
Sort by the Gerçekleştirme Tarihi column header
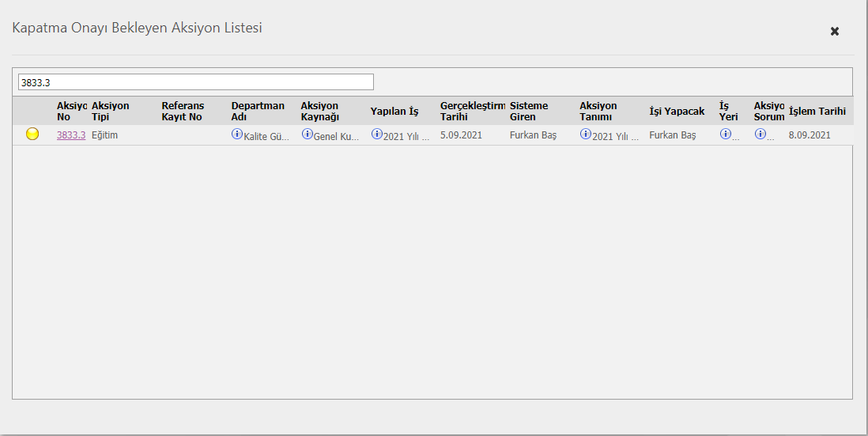[x=472, y=111]
